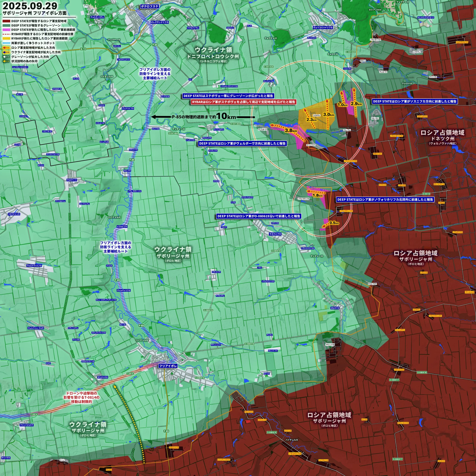Click the yellow explanatory arrow legend icon
Screen dimensions: 476x476
point(6,61)
